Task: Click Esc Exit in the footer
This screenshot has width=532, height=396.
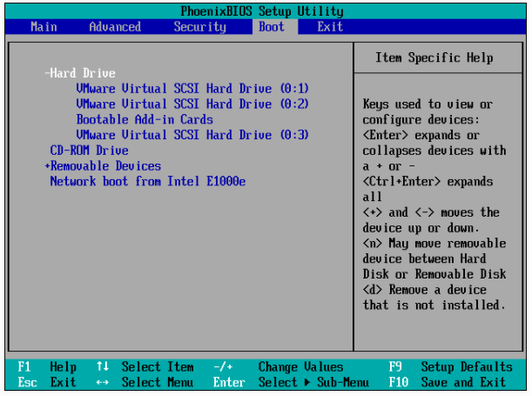Action: click(47, 382)
